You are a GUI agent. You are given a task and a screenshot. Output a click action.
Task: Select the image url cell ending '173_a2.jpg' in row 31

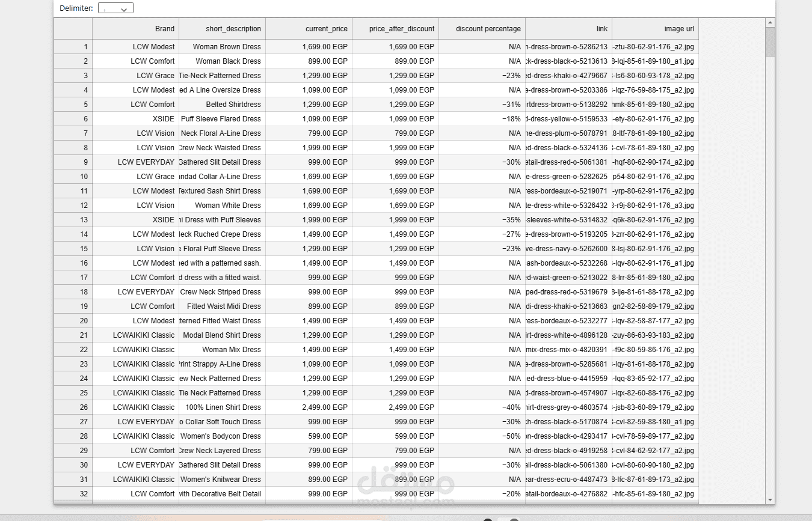pyautogui.click(x=655, y=480)
